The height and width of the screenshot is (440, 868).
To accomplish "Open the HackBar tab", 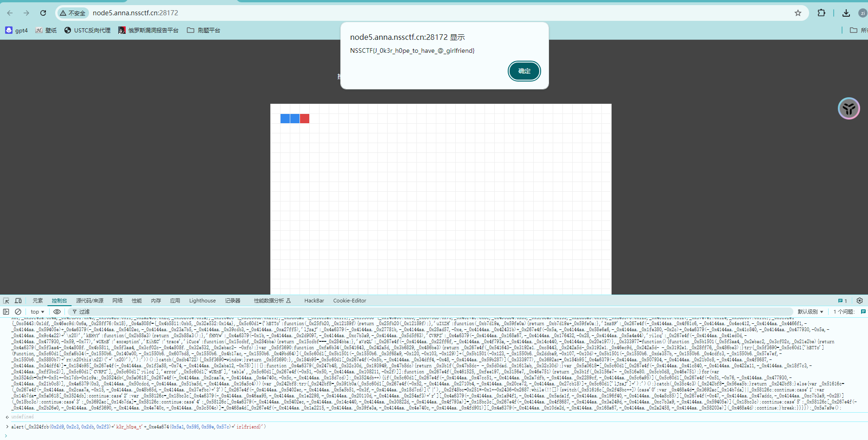I will (x=314, y=301).
